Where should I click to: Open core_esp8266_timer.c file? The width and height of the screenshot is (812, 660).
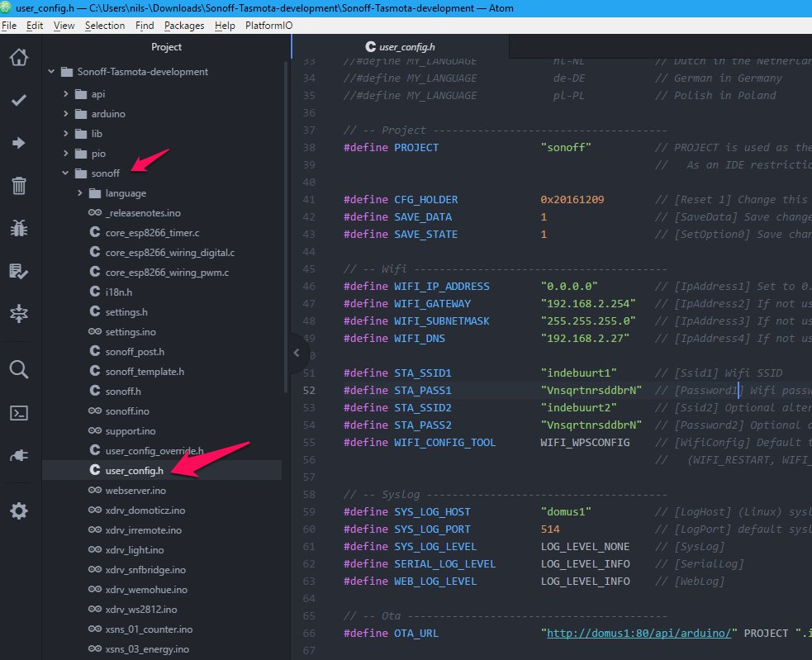[152, 233]
